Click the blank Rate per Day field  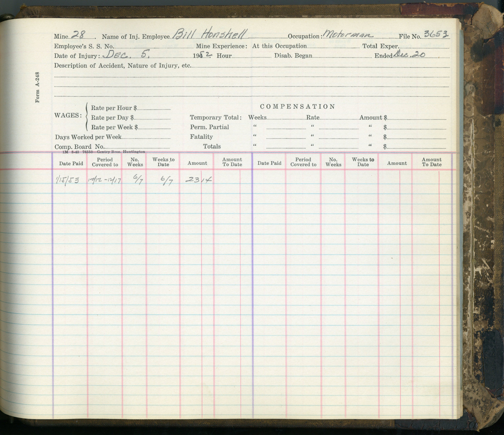tap(152, 118)
